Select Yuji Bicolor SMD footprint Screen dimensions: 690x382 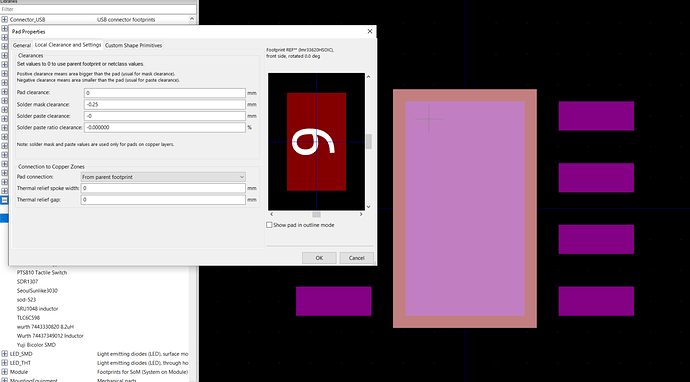point(36,345)
